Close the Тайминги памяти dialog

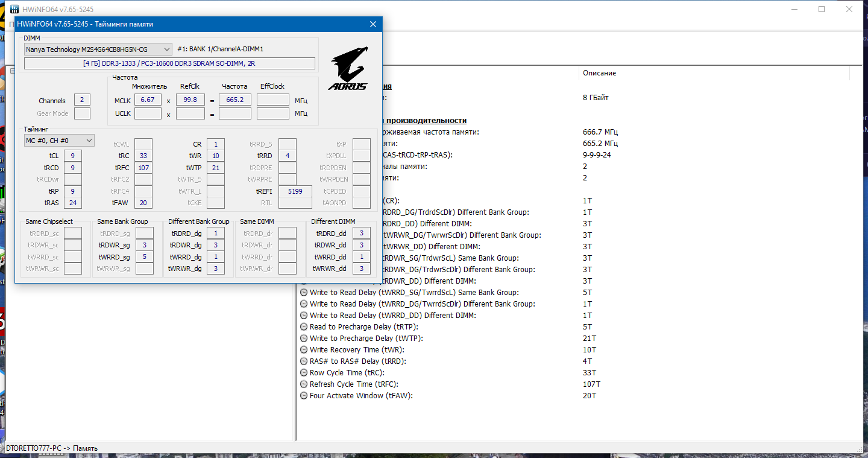pos(373,24)
